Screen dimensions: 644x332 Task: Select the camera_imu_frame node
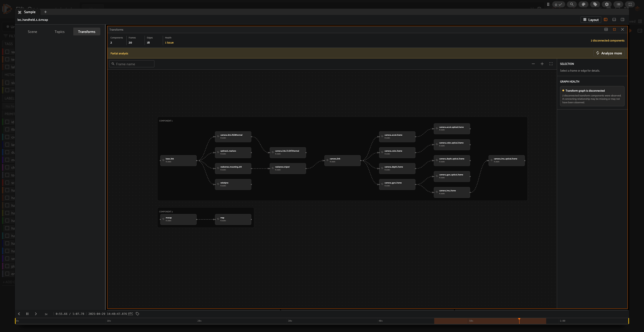point(452,192)
